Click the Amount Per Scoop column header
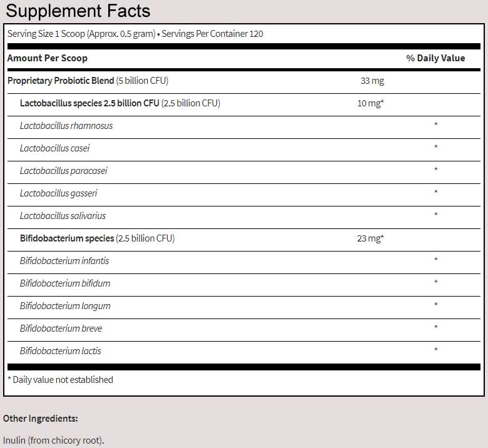This screenshot has width=488, height=448. 48,58
